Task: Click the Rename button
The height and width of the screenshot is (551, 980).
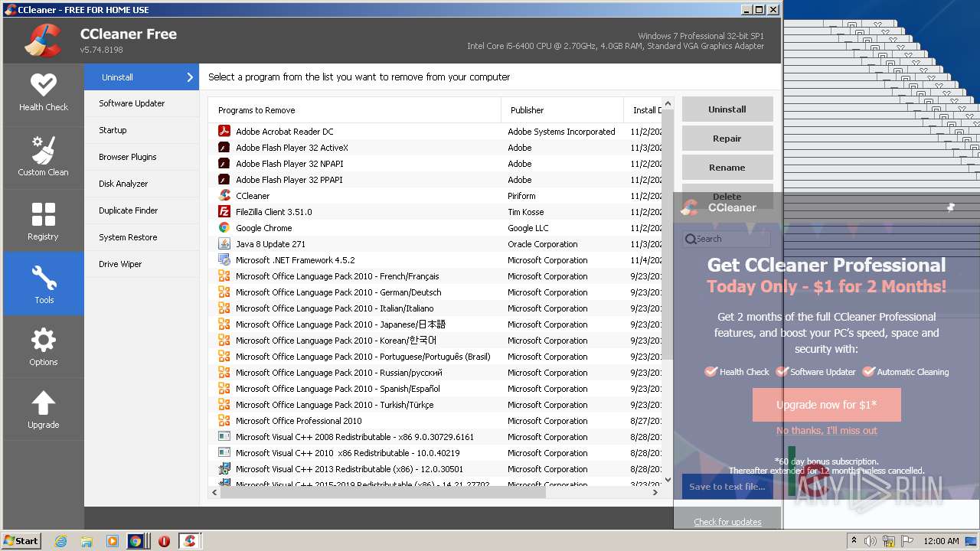Action: (727, 167)
